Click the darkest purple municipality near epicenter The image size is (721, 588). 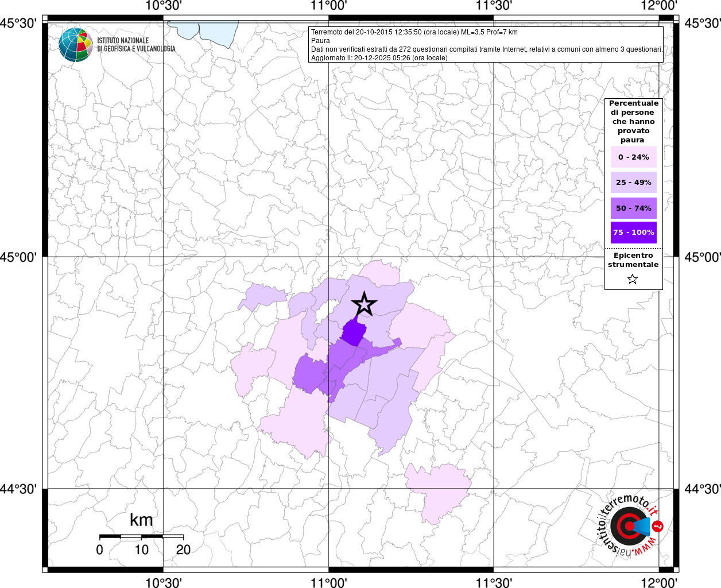pyautogui.click(x=354, y=332)
